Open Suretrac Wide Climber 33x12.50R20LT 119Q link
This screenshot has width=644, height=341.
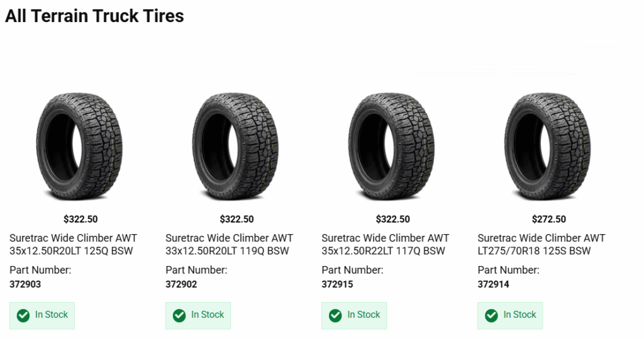(x=229, y=245)
